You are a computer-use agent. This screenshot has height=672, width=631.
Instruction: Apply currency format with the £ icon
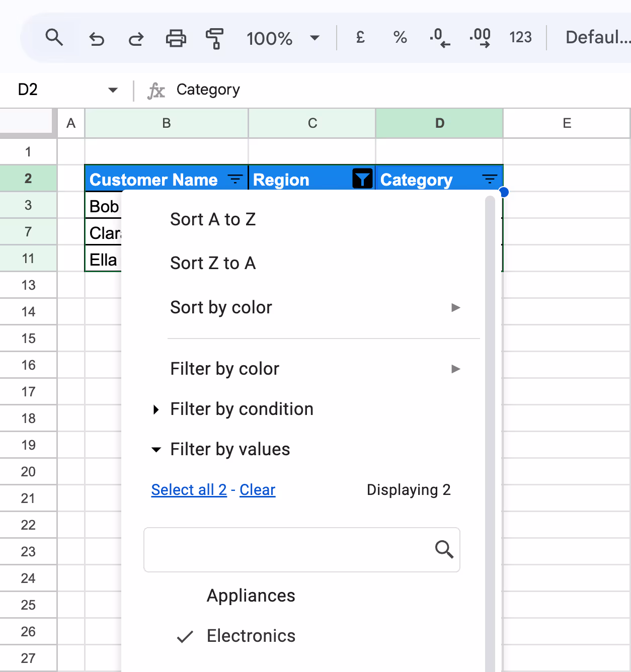point(359,37)
